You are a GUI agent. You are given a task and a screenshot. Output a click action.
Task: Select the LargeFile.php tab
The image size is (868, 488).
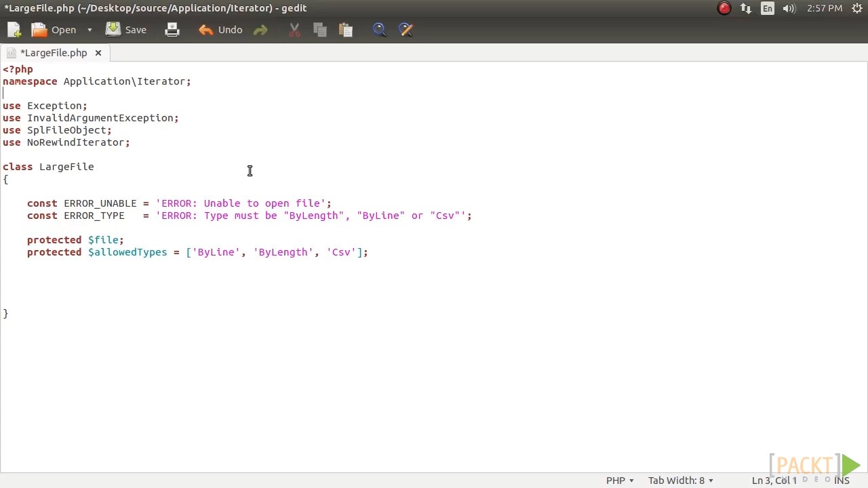pos(54,53)
